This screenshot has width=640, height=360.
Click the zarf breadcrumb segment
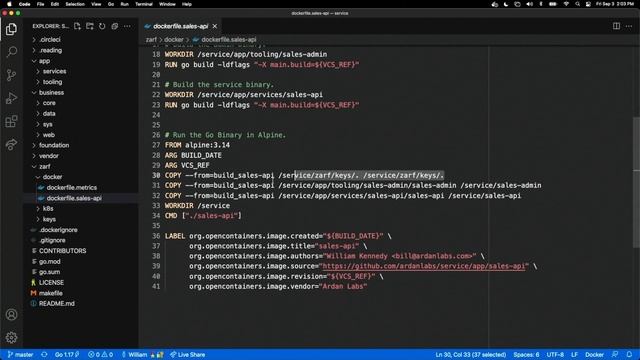151,40
